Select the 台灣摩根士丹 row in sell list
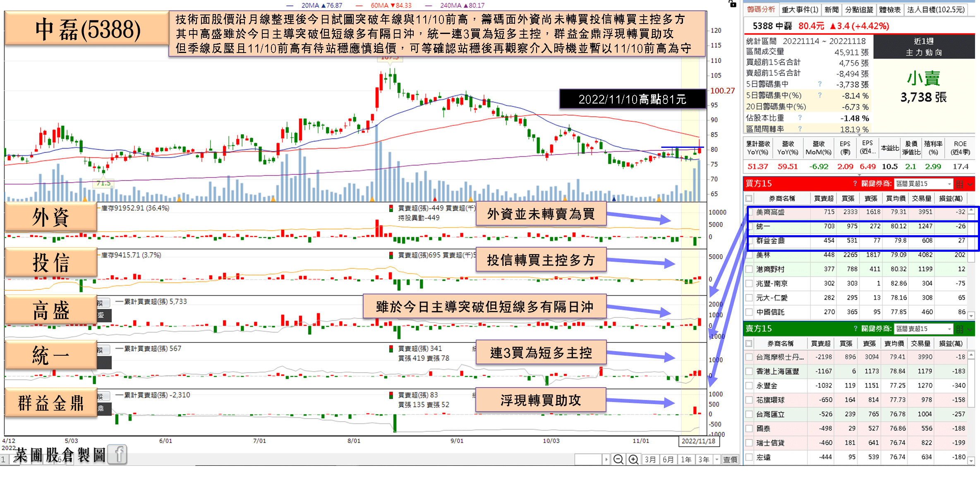980x477 pixels. click(x=856, y=357)
